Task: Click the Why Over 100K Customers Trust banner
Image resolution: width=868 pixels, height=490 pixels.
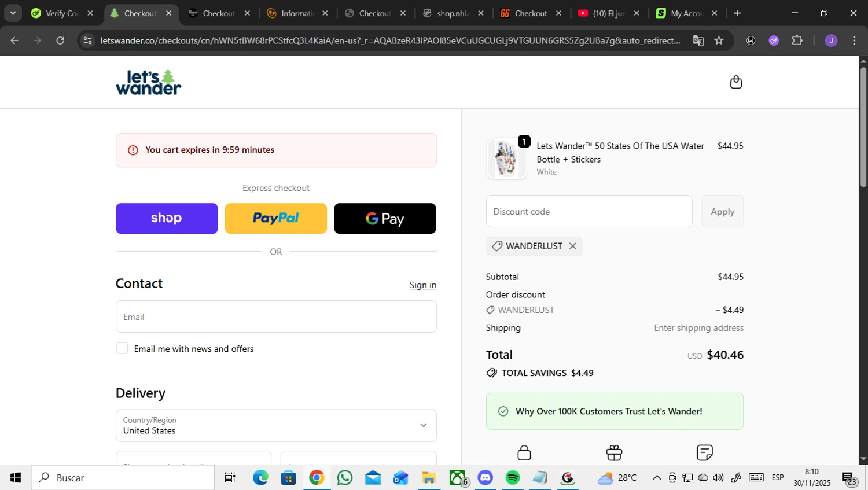Action: pos(615,411)
